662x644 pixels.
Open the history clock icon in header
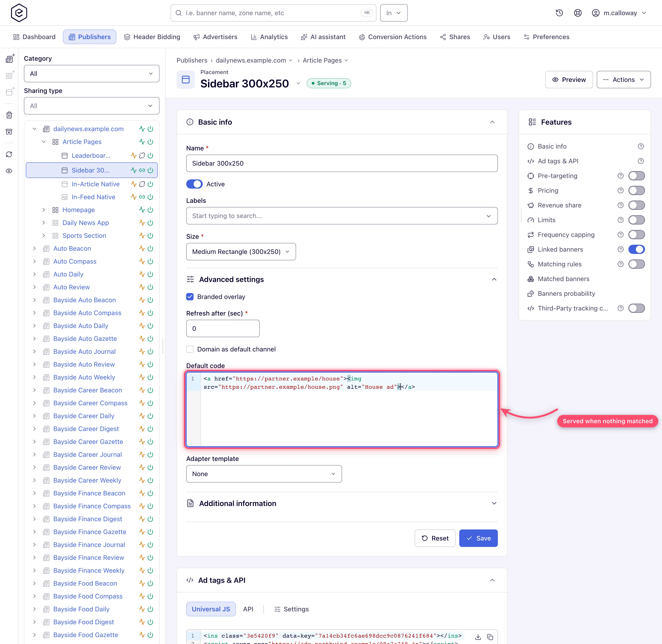559,13
